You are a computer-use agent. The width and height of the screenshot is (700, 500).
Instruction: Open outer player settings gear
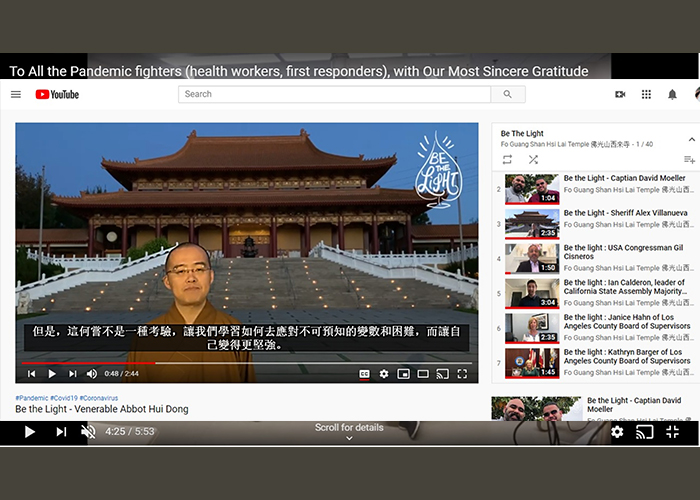coord(617,432)
